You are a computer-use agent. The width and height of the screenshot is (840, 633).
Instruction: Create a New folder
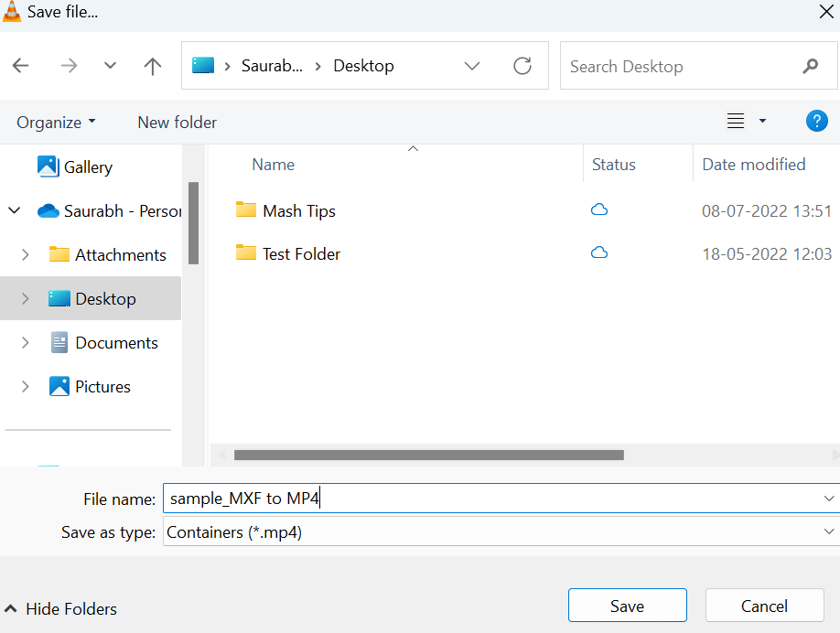pos(178,122)
